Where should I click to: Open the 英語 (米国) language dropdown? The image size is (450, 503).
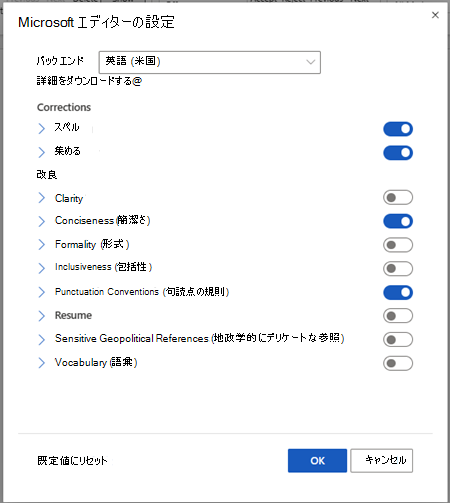[x=210, y=62]
